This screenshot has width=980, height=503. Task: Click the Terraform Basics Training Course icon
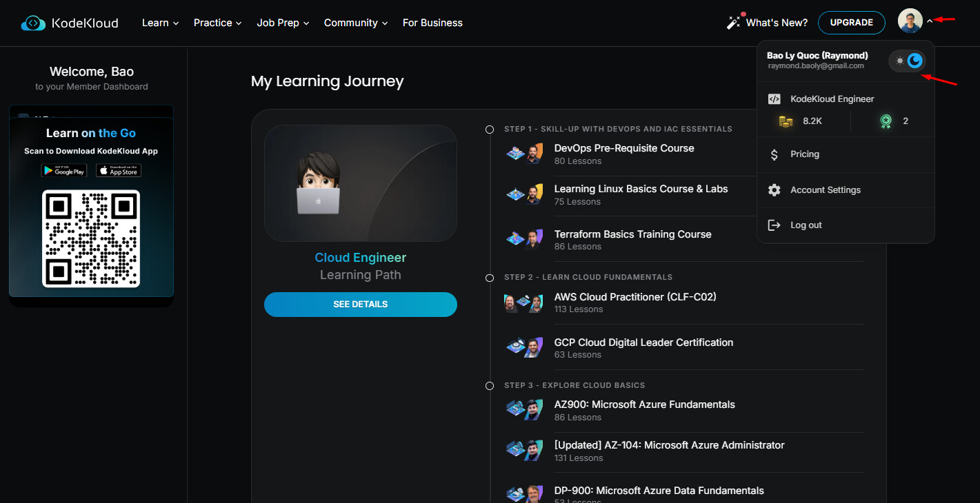pyautogui.click(x=525, y=239)
